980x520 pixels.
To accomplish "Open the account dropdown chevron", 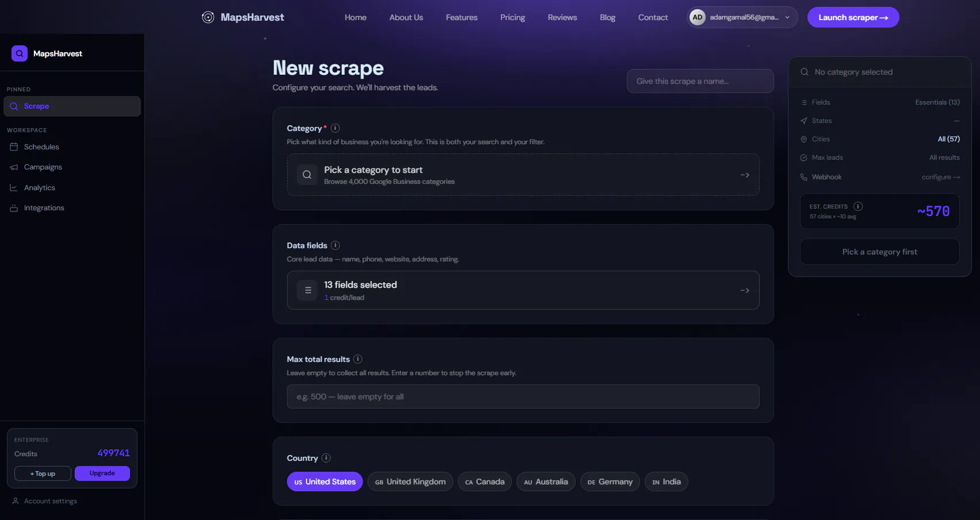I will coord(787,17).
